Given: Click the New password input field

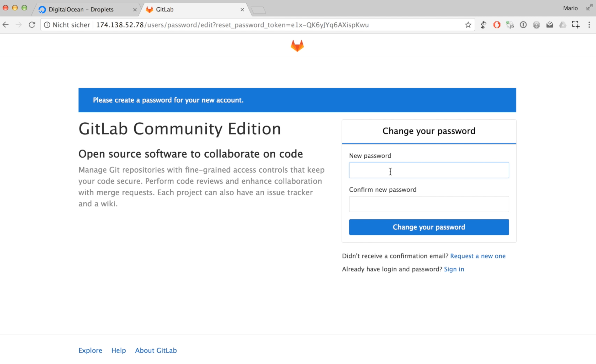Looking at the screenshot, I should click(x=429, y=170).
